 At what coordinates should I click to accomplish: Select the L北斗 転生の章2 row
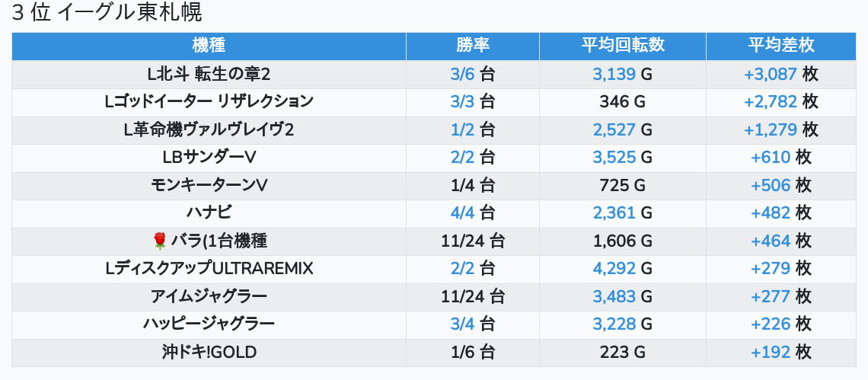click(209, 74)
